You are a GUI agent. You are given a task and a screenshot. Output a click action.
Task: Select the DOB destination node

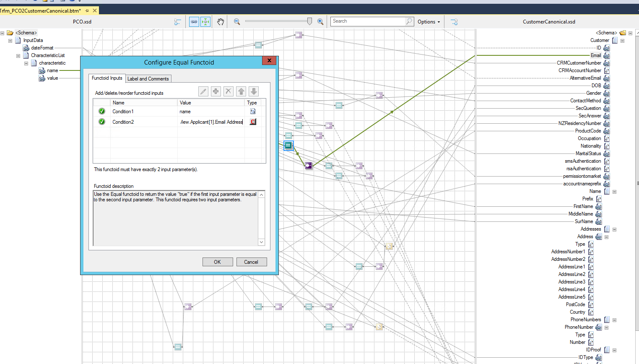coord(596,86)
